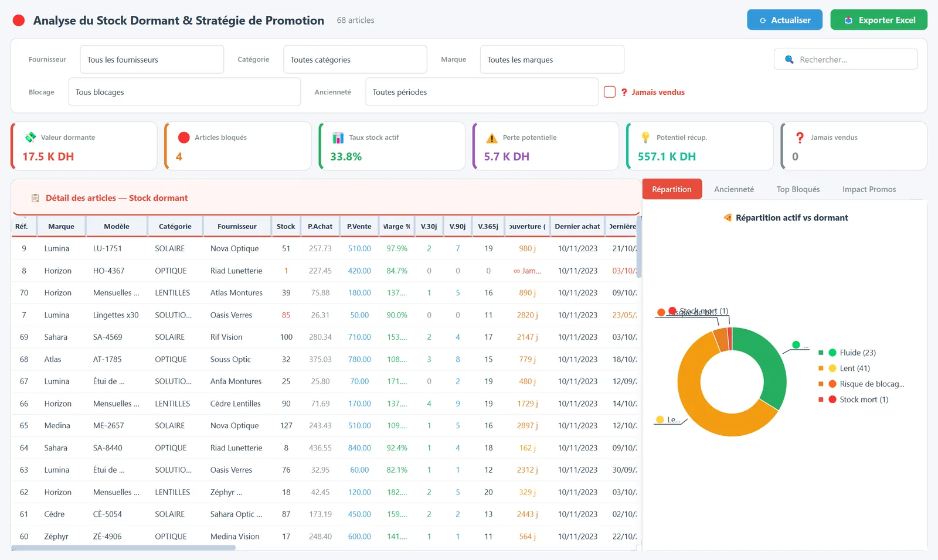Image resolution: width=938 pixels, height=560 pixels.
Task: Toggle the Risque de blocage legend entry
Action: click(x=861, y=384)
